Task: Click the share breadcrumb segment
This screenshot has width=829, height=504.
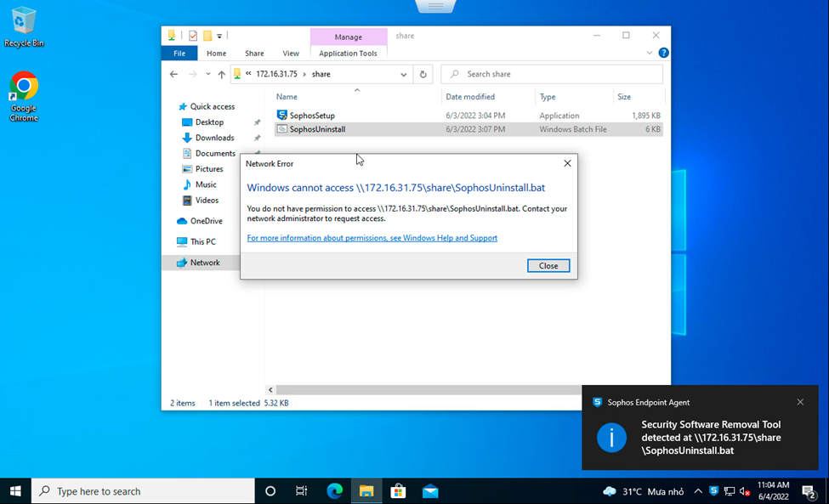Action: point(321,75)
